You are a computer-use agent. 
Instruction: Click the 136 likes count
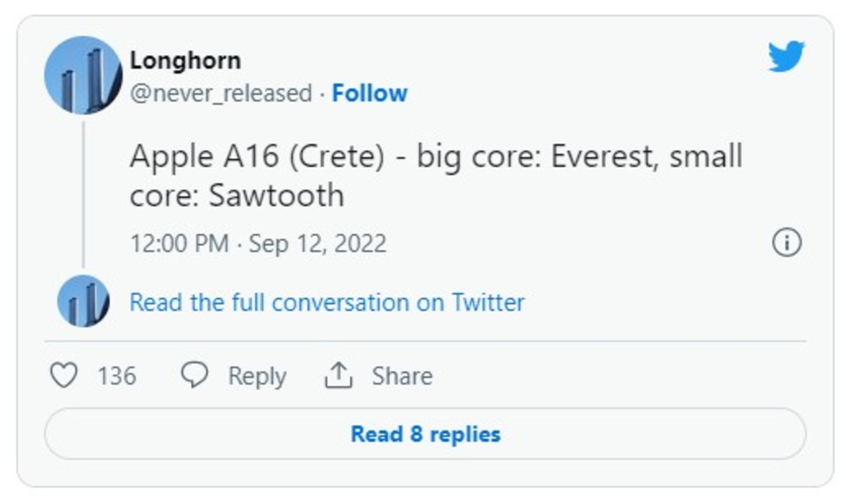[x=117, y=376]
